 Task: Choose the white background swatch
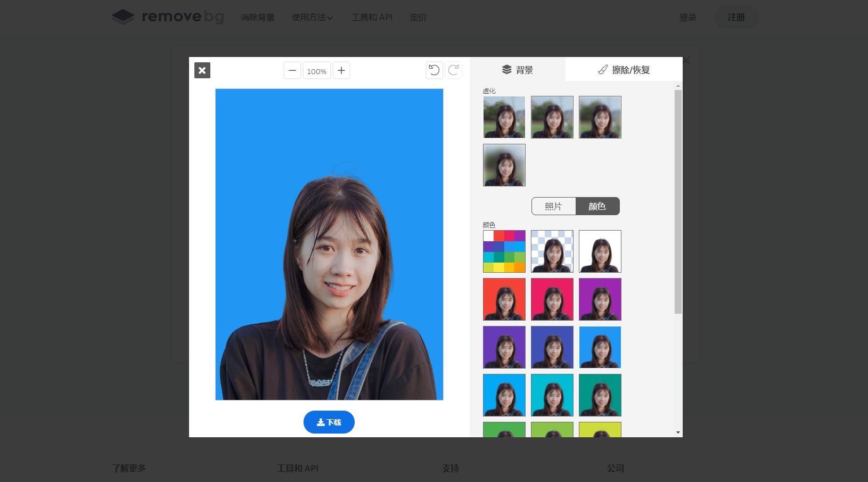(600, 251)
